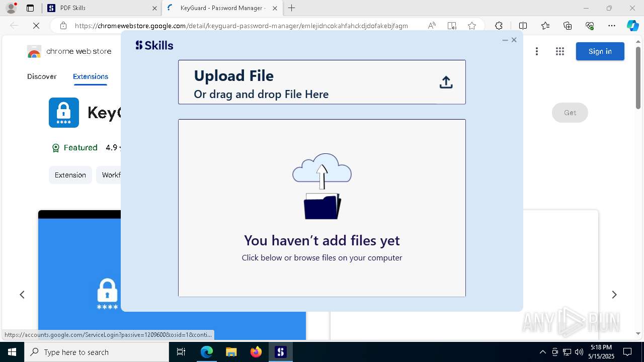Click the empty files list area
This screenshot has height=362, width=644.
tap(322, 208)
